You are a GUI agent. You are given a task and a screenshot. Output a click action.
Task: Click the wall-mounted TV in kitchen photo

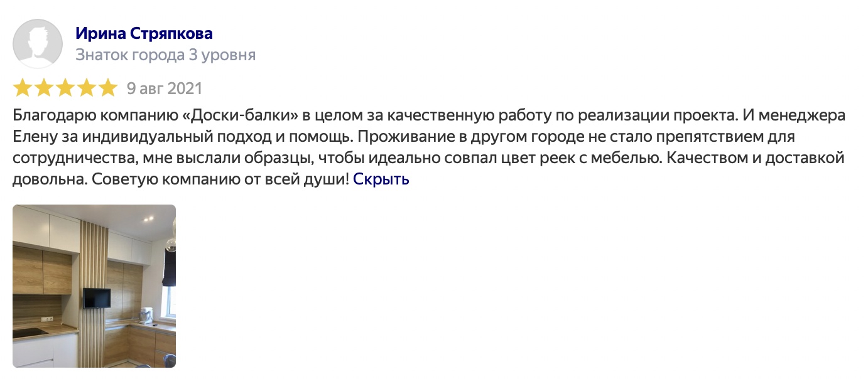97,298
